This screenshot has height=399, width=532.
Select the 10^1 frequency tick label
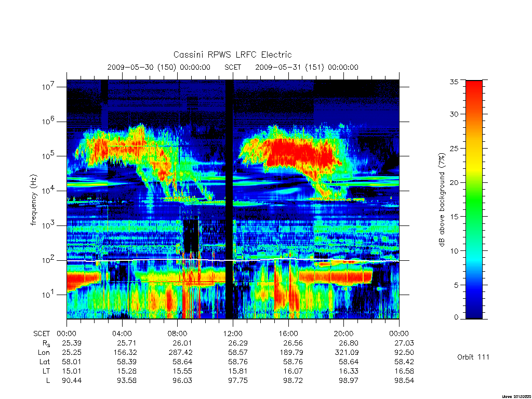(49, 294)
